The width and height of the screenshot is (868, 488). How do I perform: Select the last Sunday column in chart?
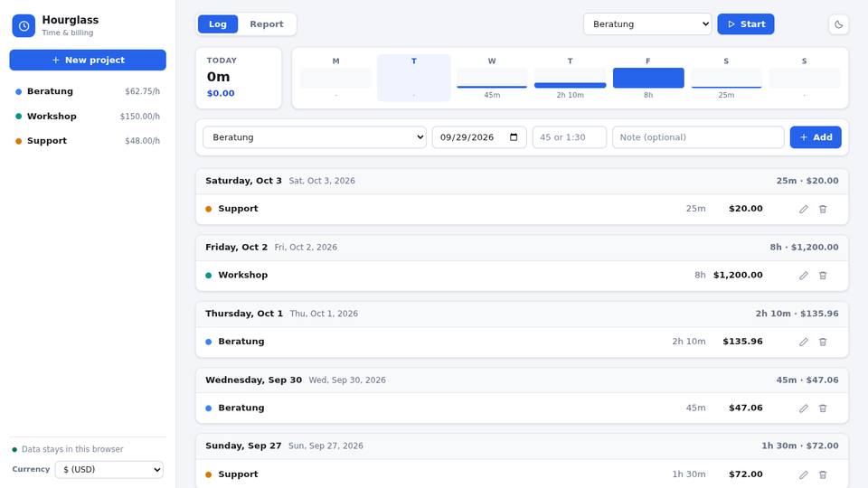[805, 78]
